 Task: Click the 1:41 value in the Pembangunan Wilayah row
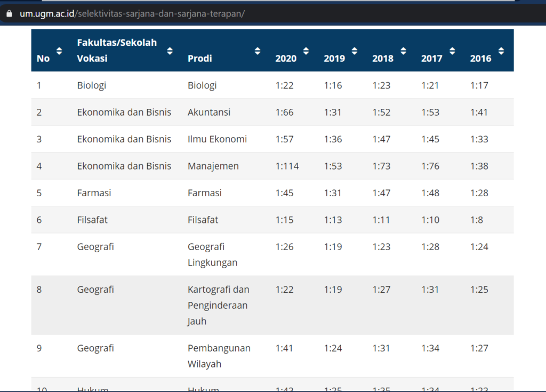click(284, 348)
